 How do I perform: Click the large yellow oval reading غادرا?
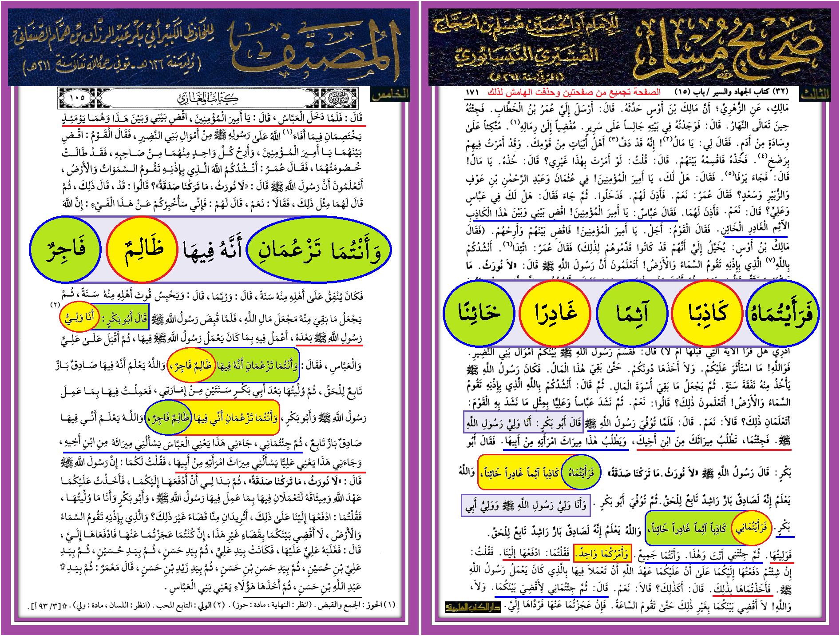click(555, 313)
